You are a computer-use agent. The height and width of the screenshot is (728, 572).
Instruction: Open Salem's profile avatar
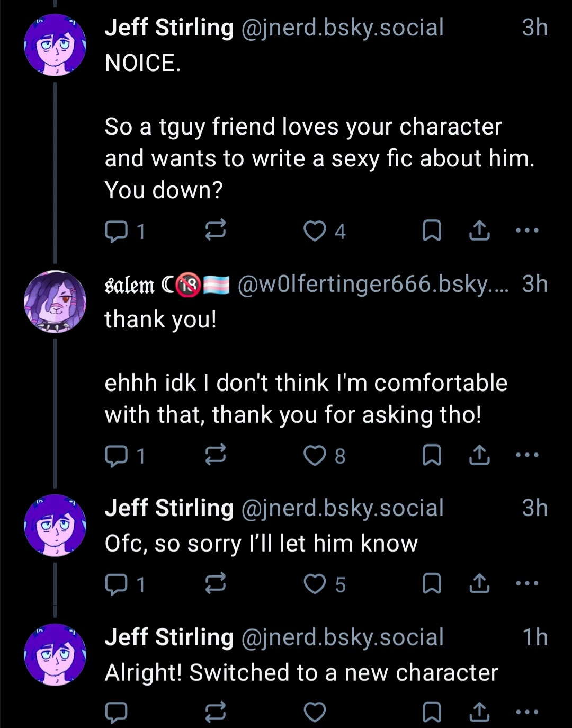pos(55,302)
